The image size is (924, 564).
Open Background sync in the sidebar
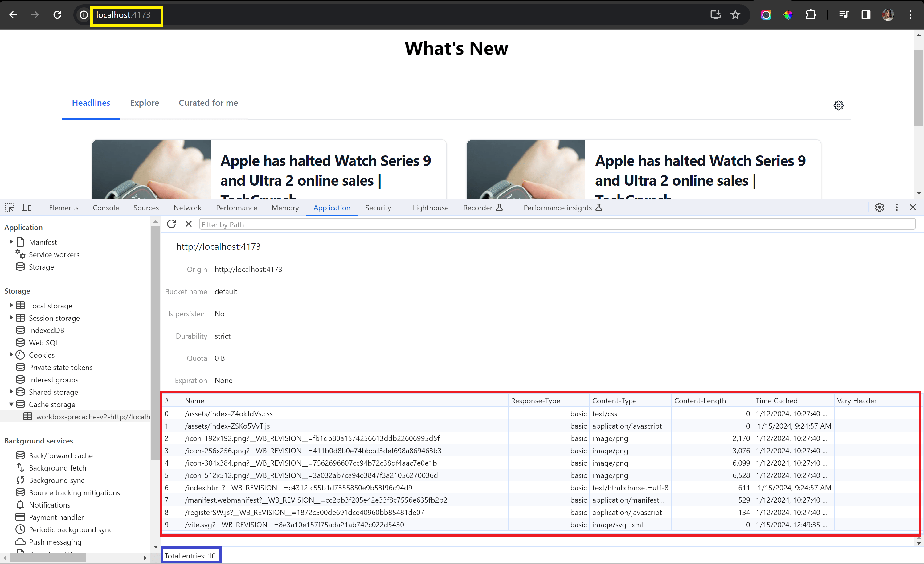tap(57, 480)
